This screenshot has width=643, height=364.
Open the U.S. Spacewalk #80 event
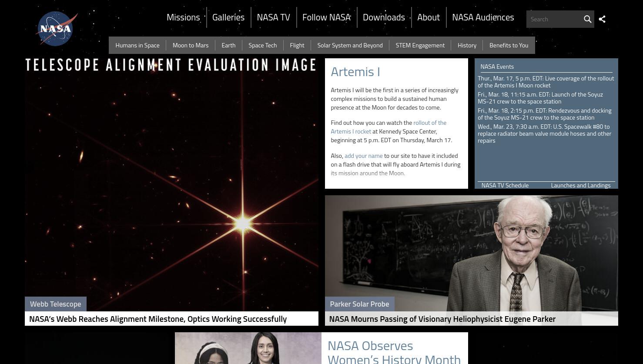point(545,134)
